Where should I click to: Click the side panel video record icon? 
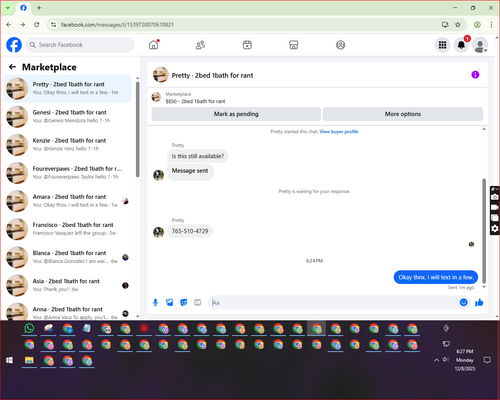point(495,207)
